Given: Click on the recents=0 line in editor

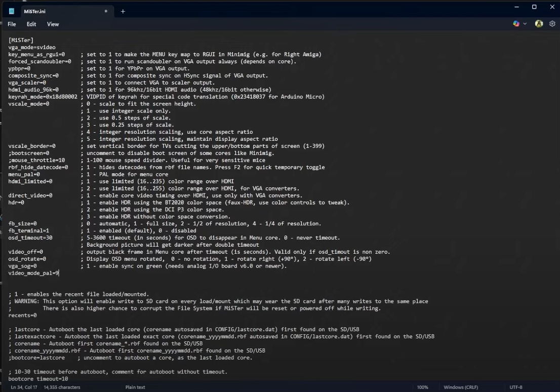Looking at the screenshot, I should (x=23, y=315).
